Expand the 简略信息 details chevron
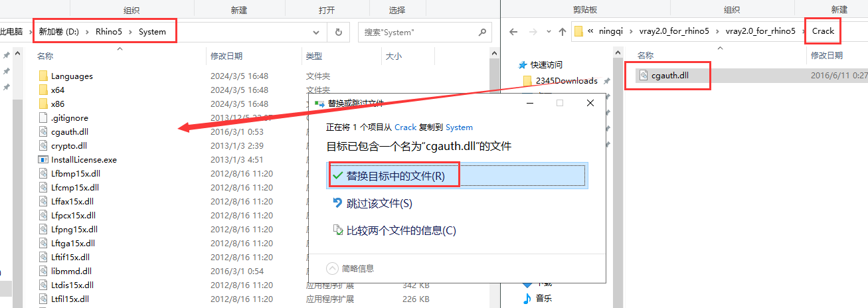Viewport: 868px width, 308px height. coord(333,268)
